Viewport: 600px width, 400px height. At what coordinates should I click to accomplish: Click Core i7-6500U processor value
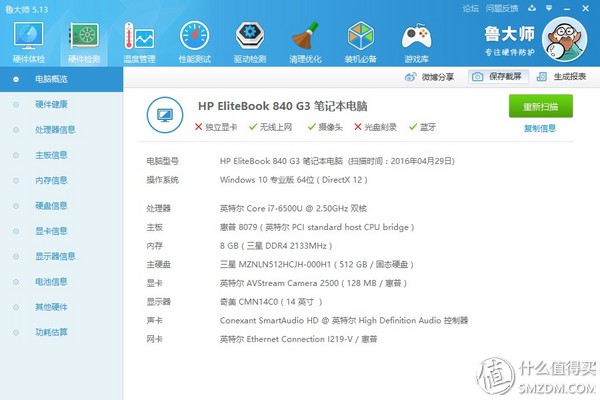tap(293, 209)
